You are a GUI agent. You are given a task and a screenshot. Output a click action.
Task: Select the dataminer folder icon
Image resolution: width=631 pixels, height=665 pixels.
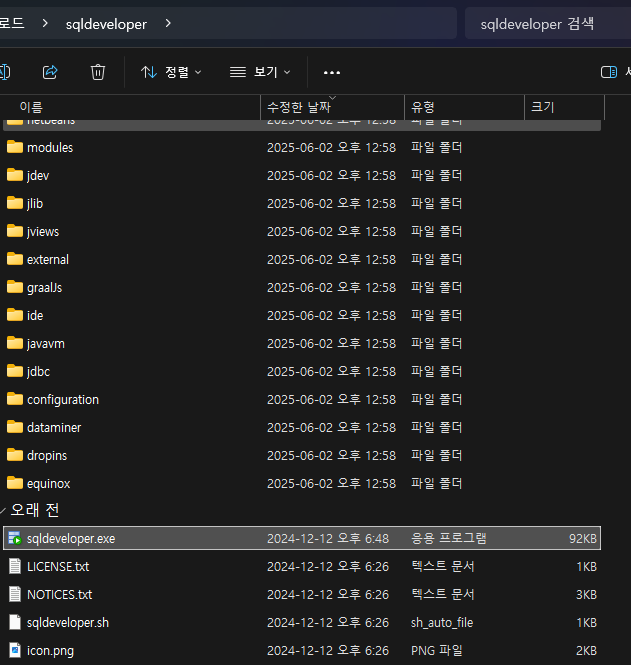coord(15,427)
